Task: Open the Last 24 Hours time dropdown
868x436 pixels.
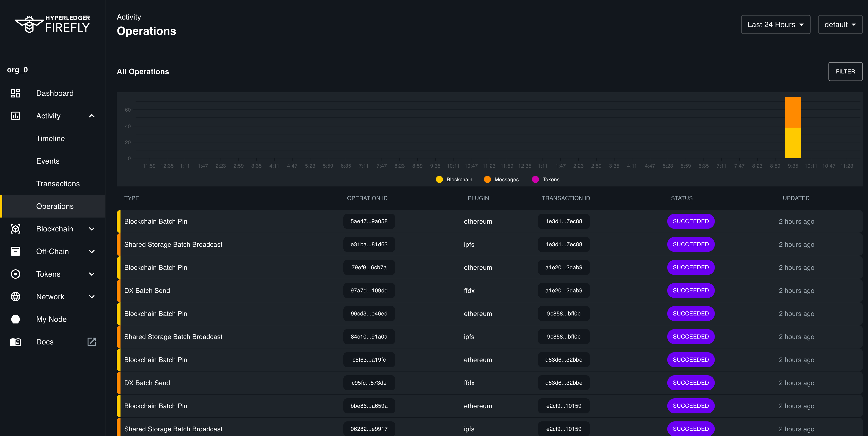Action: pos(775,24)
